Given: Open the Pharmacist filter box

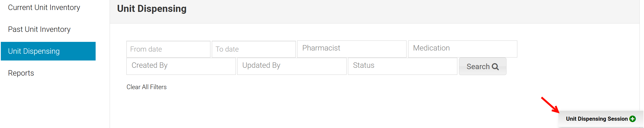Looking at the screenshot, I should click(351, 49).
